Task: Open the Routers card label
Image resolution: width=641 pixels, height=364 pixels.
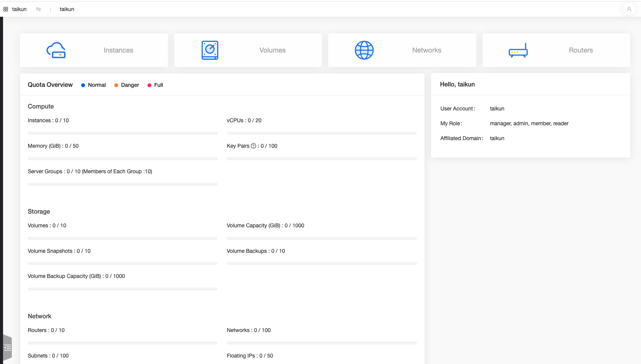Action: click(581, 50)
